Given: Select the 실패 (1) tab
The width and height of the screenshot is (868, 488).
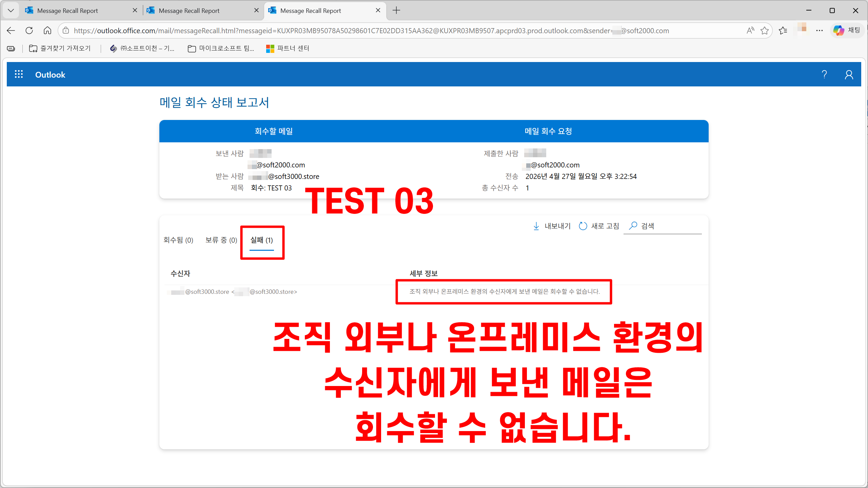Looking at the screenshot, I should [261, 240].
